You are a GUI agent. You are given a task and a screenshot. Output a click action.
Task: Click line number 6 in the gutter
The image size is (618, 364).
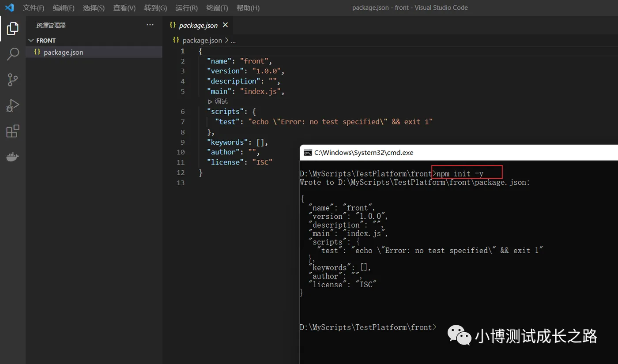pos(183,112)
